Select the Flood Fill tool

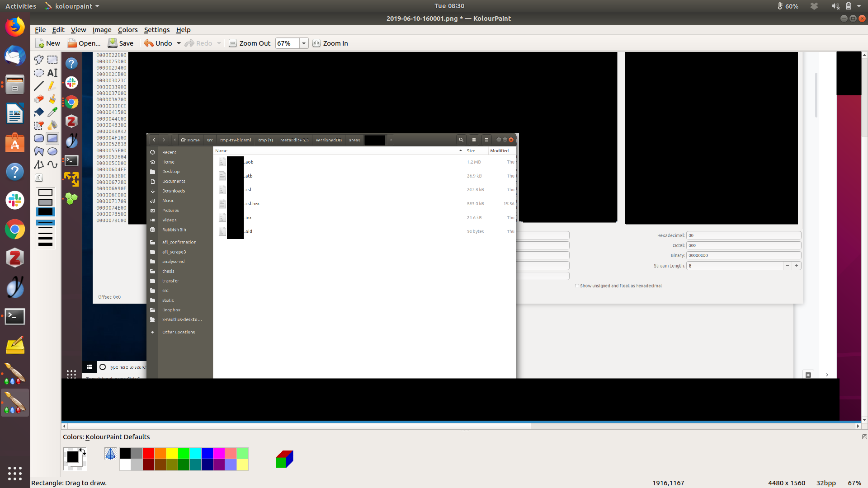pyautogui.click(x=39, y=112)
